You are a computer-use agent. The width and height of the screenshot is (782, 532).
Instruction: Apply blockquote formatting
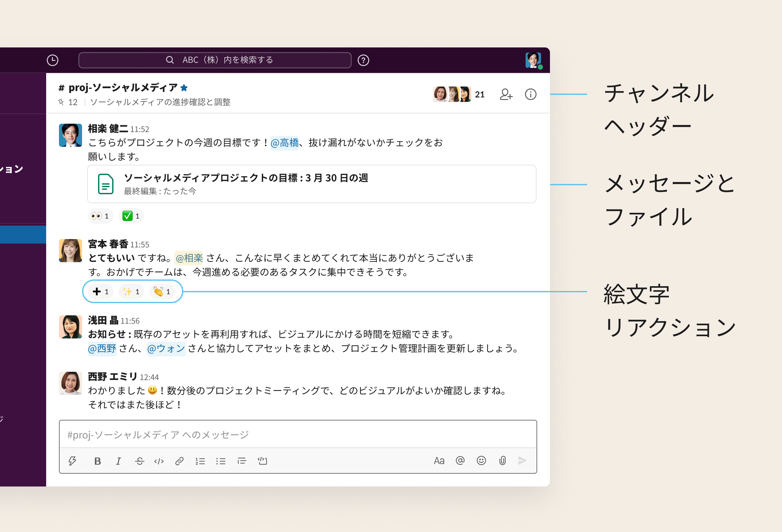click(242, 461)
